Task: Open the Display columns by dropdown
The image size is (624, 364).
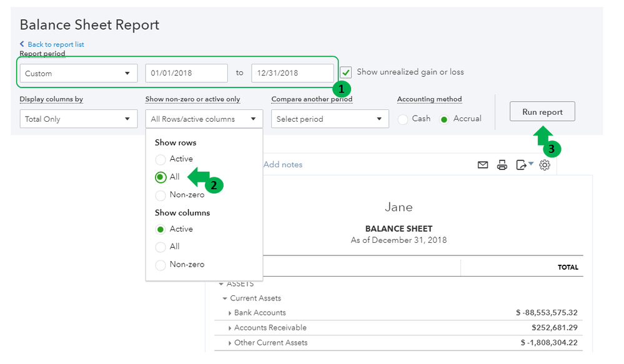Action: (x=78, y=119)
